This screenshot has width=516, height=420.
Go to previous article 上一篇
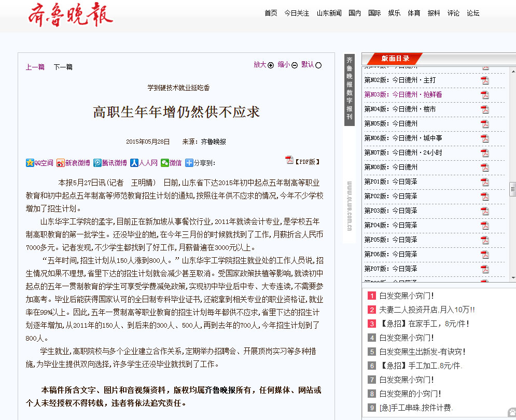tap(35, 67)
